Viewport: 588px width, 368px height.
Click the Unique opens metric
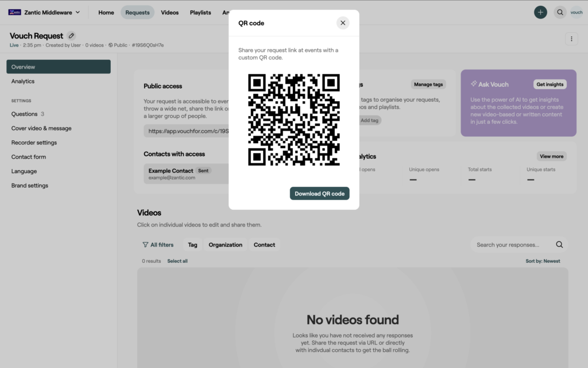tap(424, 174)
